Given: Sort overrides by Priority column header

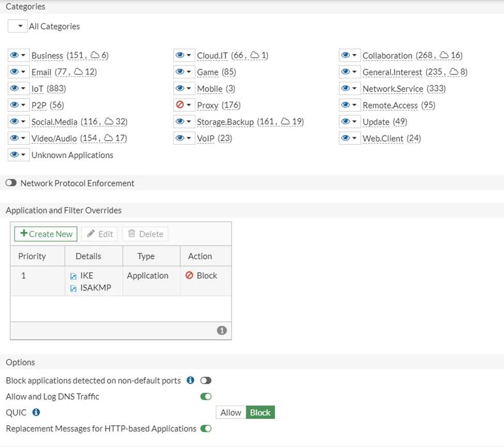Looking at the screenshot, I should 38,256.
